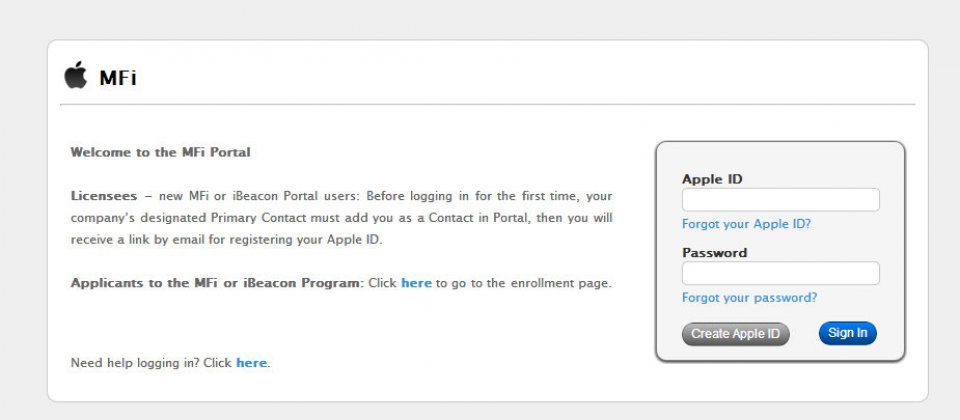Click the Welcome to the MFi Portal heading
Screen dimensions: 960x420
pyautogui.click(x=160, y=152)
